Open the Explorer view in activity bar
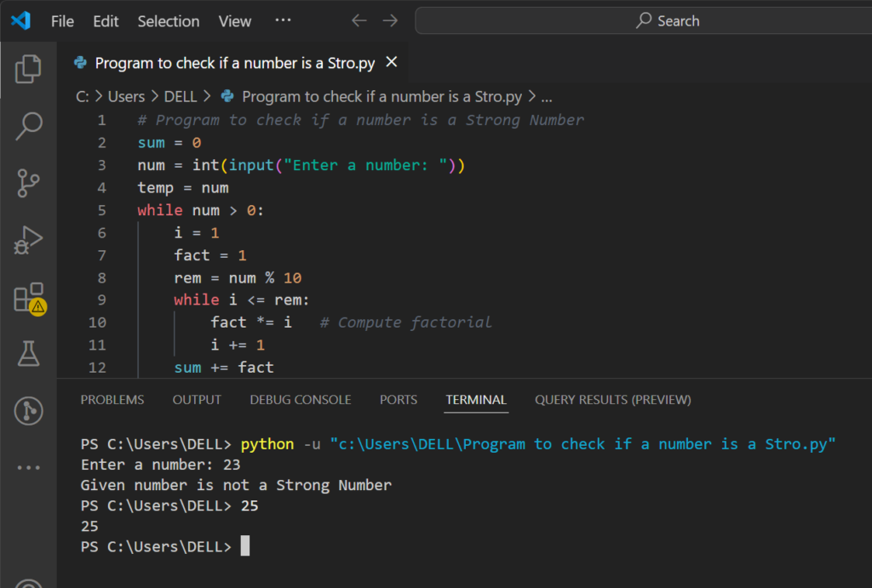 (28, 69)
